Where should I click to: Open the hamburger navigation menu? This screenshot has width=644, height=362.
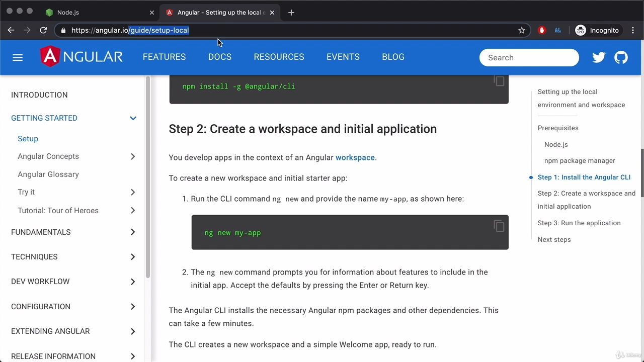click(18, 57)
